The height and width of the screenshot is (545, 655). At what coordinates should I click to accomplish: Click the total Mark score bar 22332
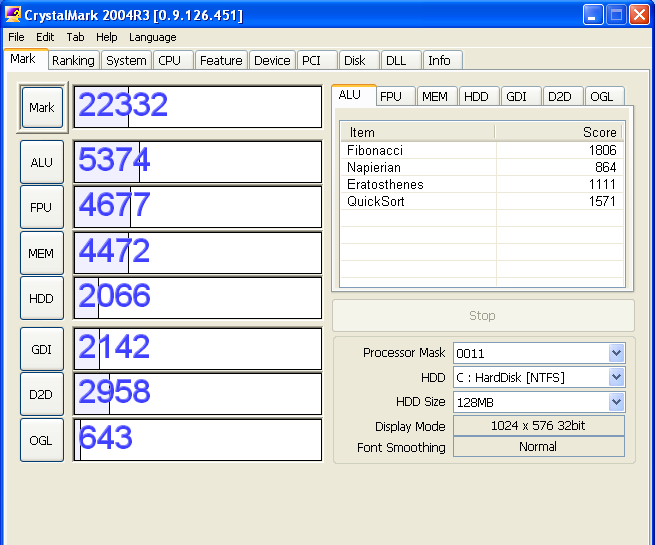click(198, 107)
